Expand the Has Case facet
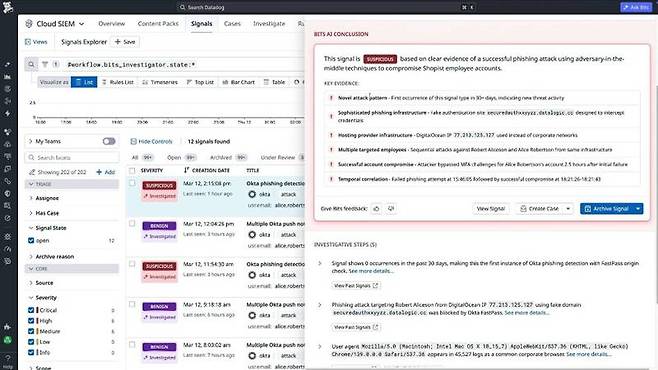The width and height of the screenshot is (658, 370). click(31, 213)
